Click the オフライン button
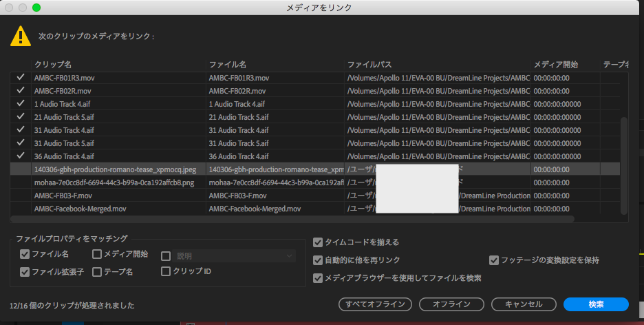Viewport: 644px width, 325px height. 451,304
